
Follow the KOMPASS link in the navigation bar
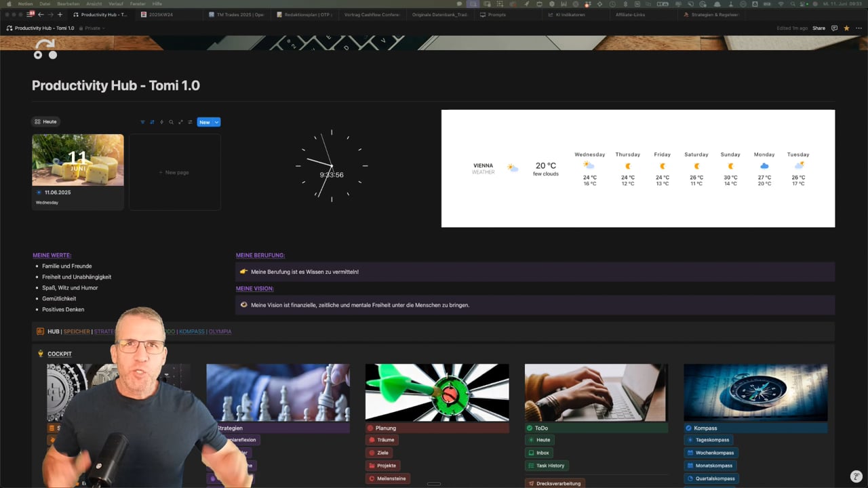192,331
